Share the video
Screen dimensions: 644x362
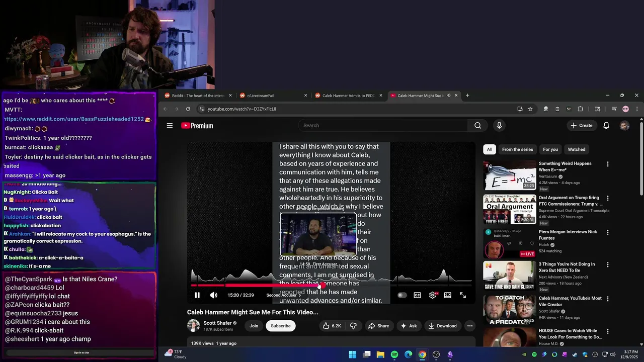point(378,326)
